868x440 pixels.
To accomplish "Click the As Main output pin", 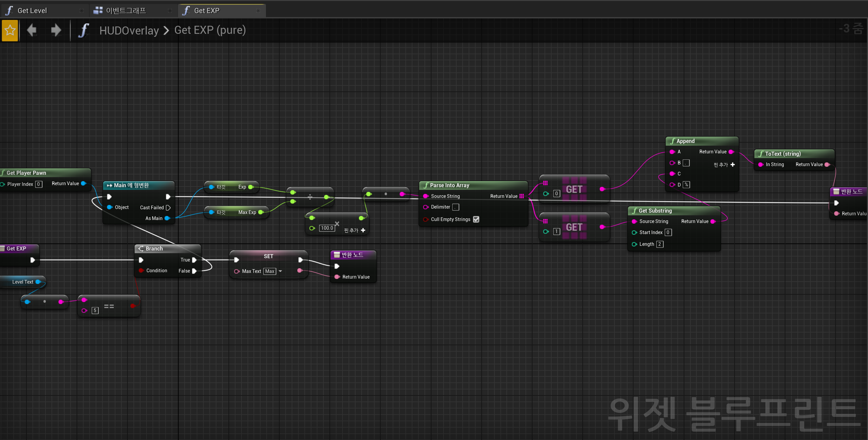I will tap(167, 219).
